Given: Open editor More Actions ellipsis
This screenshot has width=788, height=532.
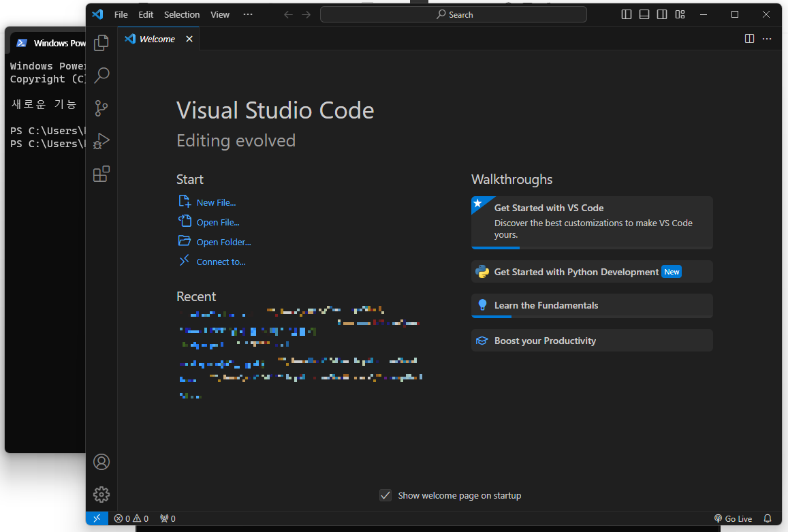Looking at the screenshot, I should point(767,39).
